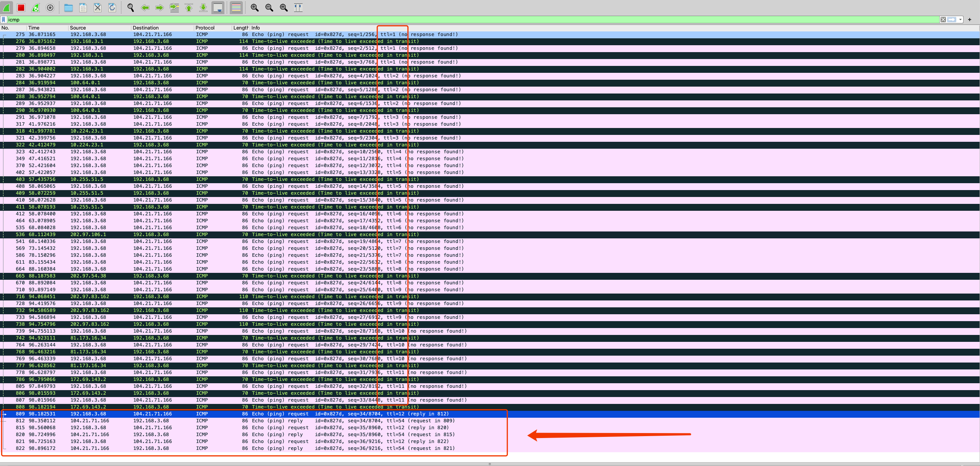Select packet 820 echo reply ttl=54

point(490,435)
